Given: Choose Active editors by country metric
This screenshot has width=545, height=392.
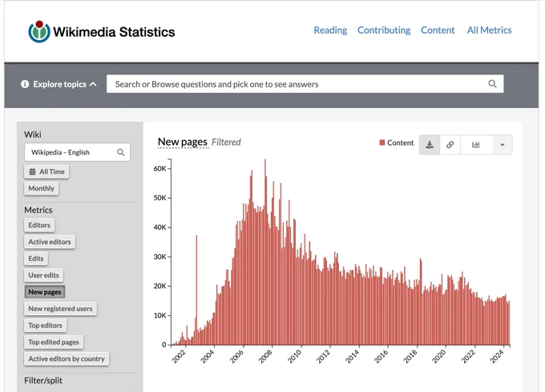Looking at the screenshot, I should pyautogui.click(x=67, y=358).
